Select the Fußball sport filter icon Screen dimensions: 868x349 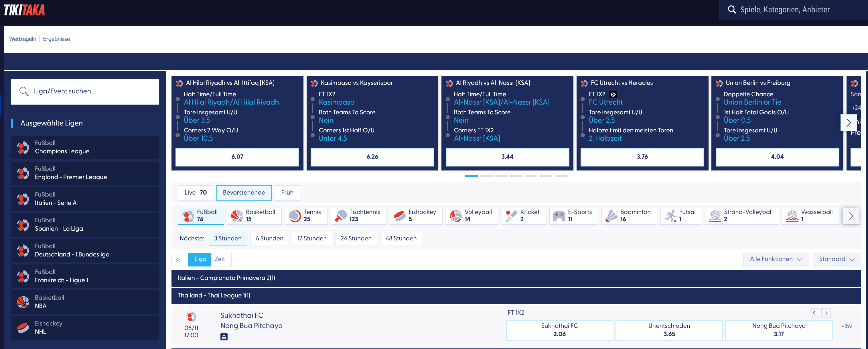tap(188, 216)
